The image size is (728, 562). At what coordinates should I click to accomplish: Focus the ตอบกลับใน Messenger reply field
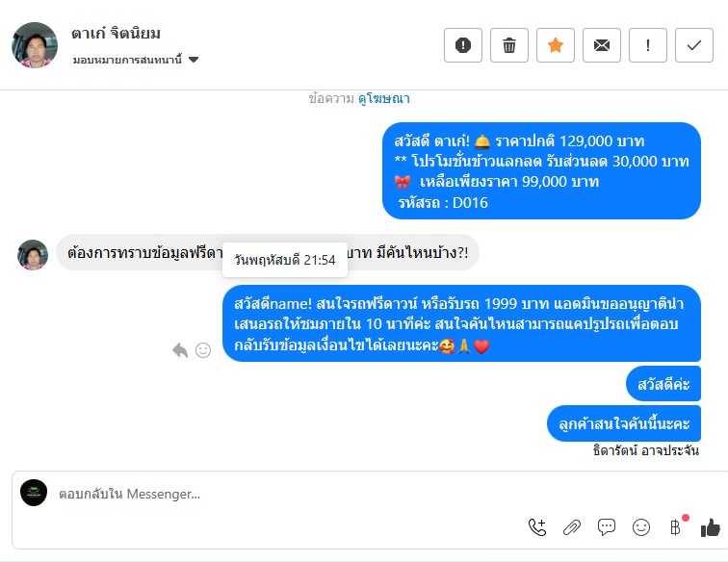(288, 494)
